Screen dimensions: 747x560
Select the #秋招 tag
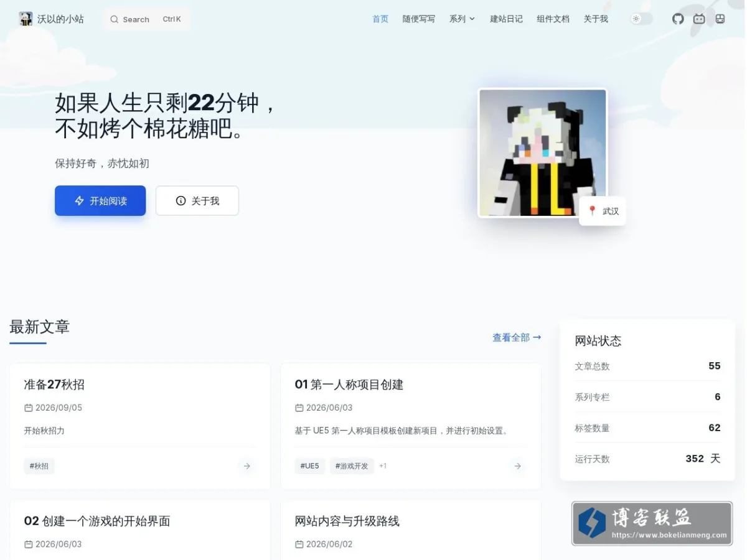click(39, 466)
